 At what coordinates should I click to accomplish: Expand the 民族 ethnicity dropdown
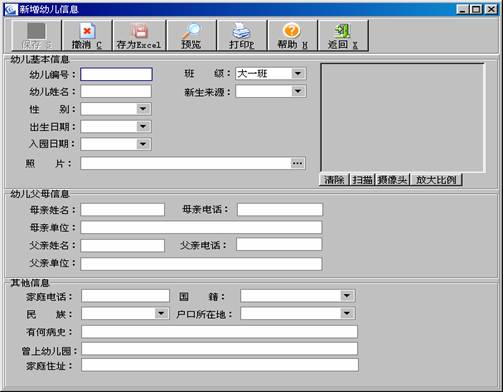(x=161, y=313)
